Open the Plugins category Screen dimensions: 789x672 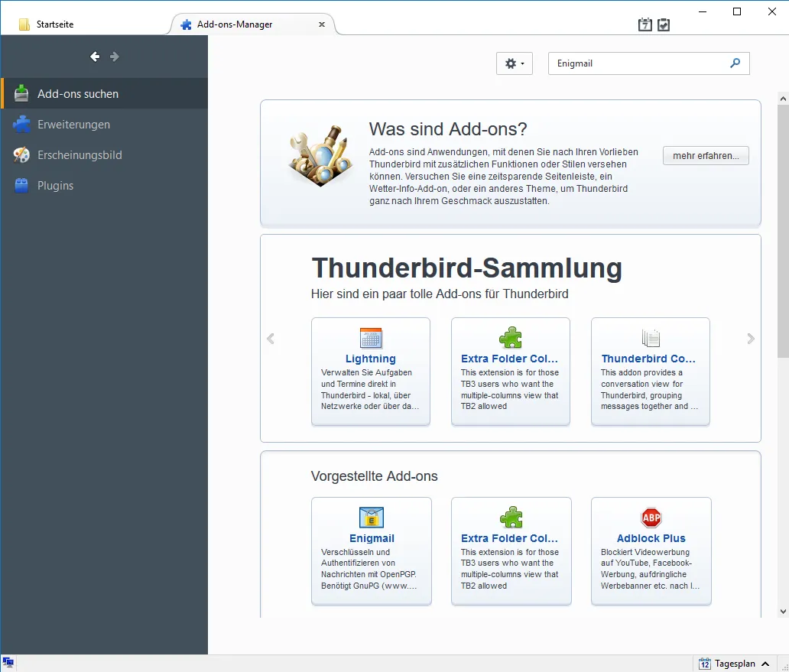click(104, 186)
